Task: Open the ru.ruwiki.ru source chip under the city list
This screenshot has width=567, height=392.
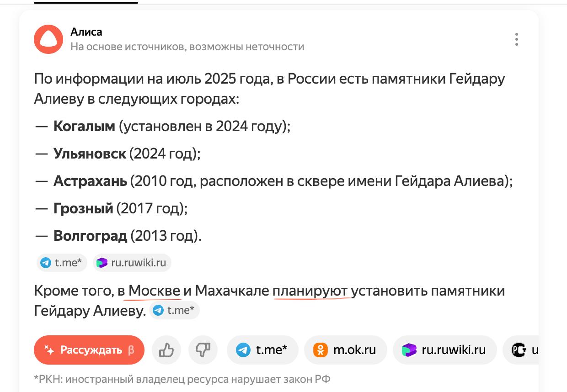Action: (132, 263)
